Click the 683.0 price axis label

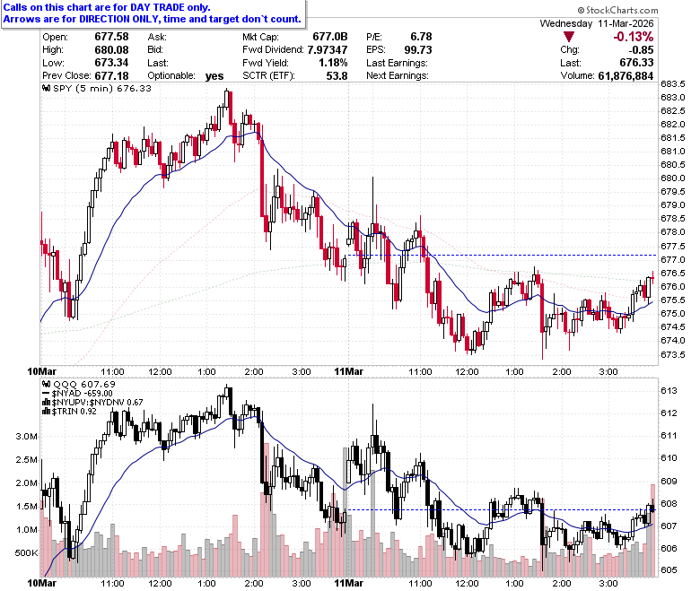673,97
